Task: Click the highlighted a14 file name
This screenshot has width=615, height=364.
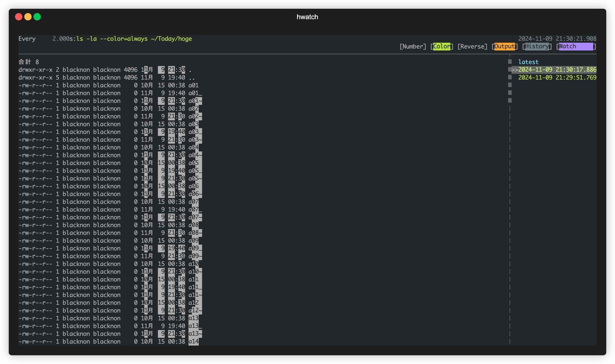Action: (193, 341)
